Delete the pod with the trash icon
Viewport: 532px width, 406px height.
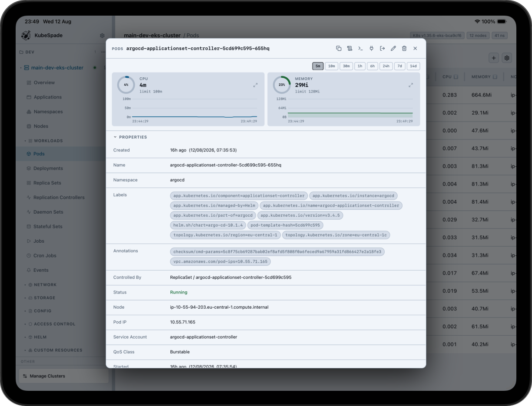click(404, 48)
